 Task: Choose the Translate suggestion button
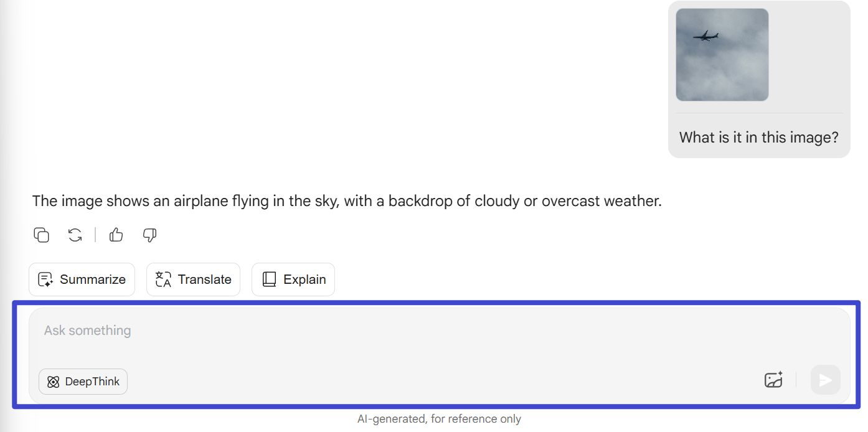click(x=193, y=279)
